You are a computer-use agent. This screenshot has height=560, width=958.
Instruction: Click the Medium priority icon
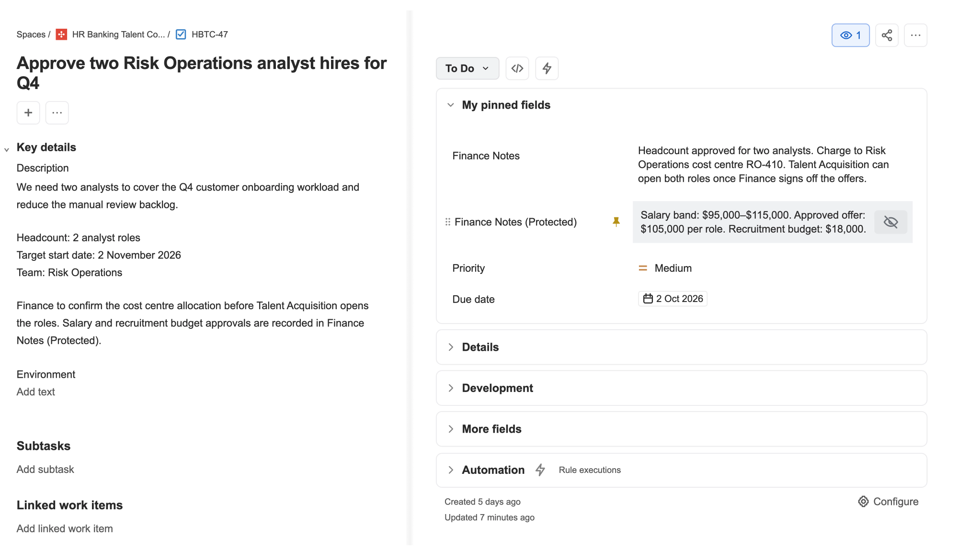[x=643, y=268]
